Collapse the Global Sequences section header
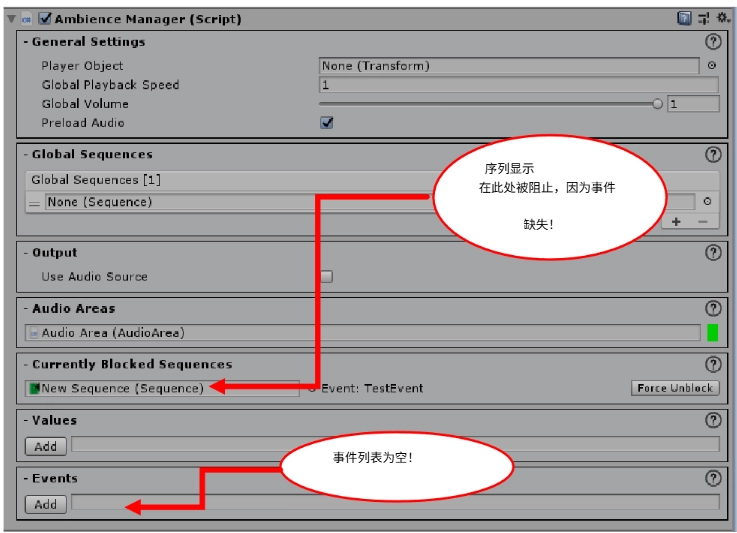Screen dimensions: 737x533 (88, 154)
